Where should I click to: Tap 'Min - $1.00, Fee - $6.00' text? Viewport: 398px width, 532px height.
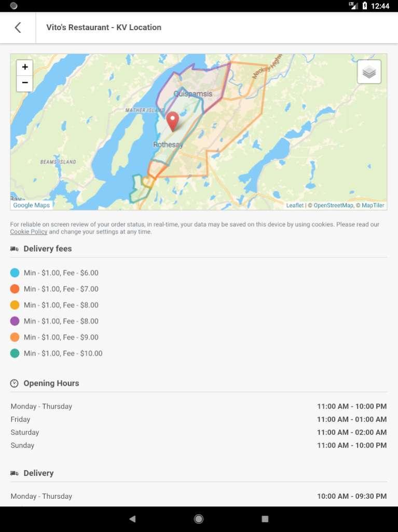tap(61, 273)
